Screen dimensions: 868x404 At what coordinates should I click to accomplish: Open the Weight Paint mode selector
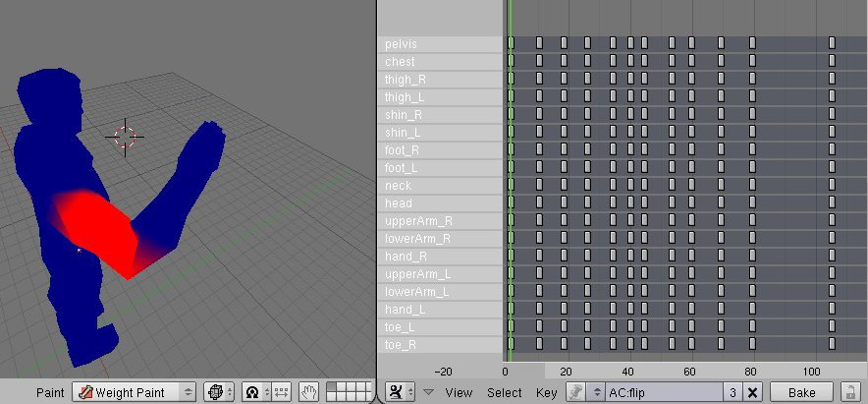pyautogui.click(x=135, y=392)
